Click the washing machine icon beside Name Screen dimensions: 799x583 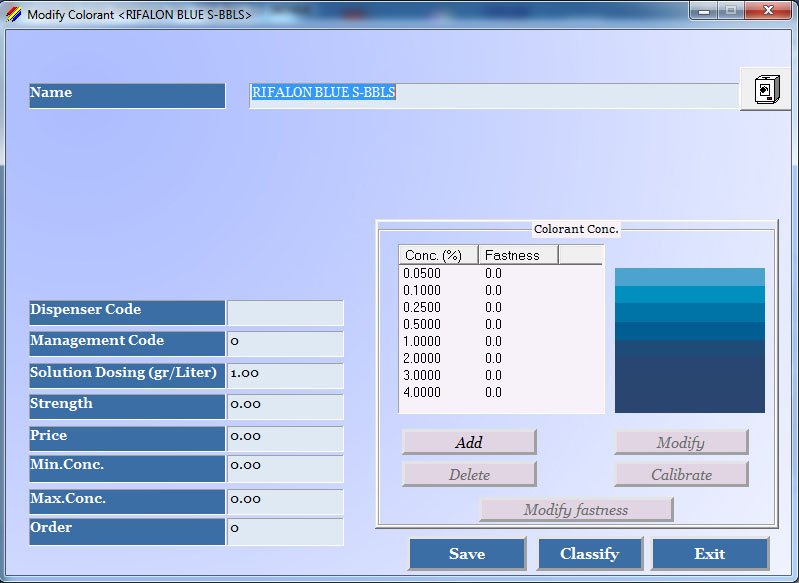tap(766, 89)
